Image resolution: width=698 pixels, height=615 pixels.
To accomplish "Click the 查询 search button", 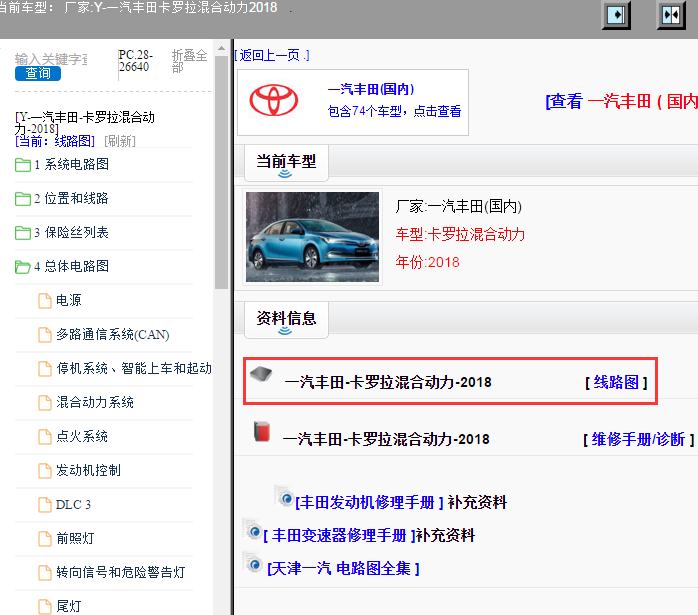I will [38, 73].
